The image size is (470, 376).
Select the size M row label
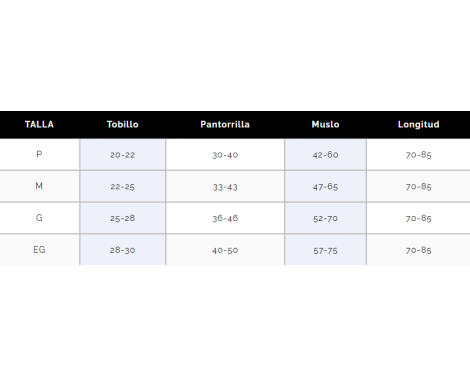coord(39,186)
